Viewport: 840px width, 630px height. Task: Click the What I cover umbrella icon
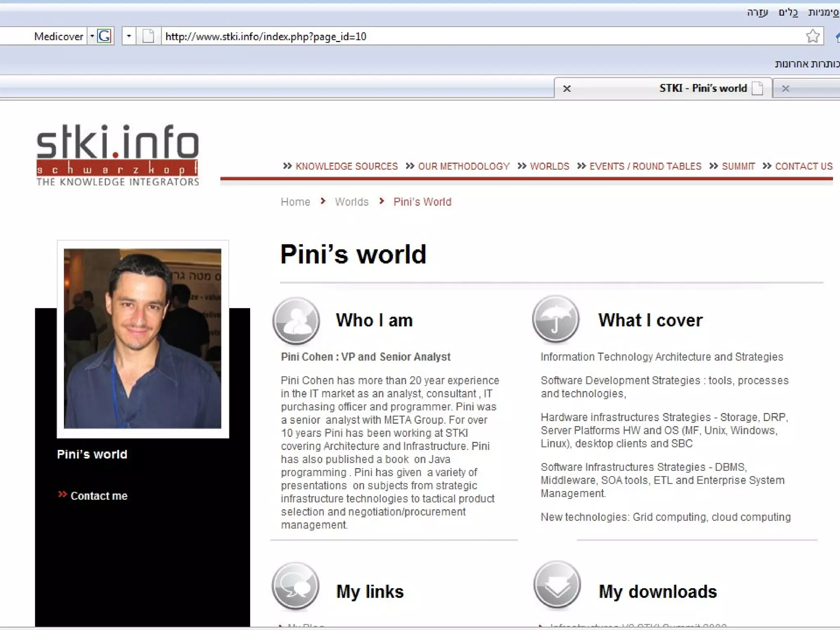pyautogui.click(x=556, y=319)
